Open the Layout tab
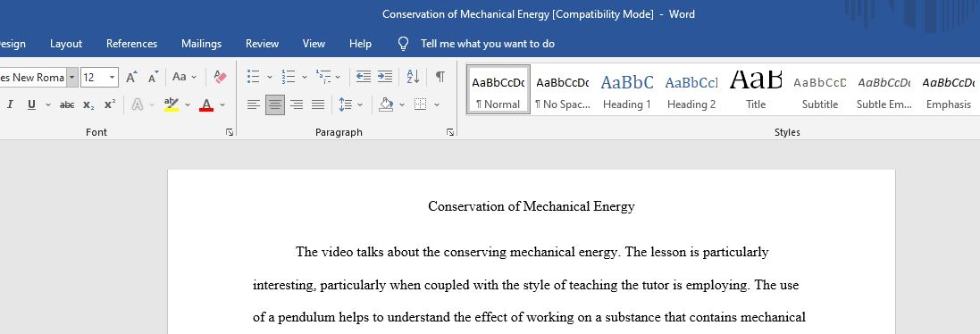Viewport: 980px width, 334px height. click(65, 44)
